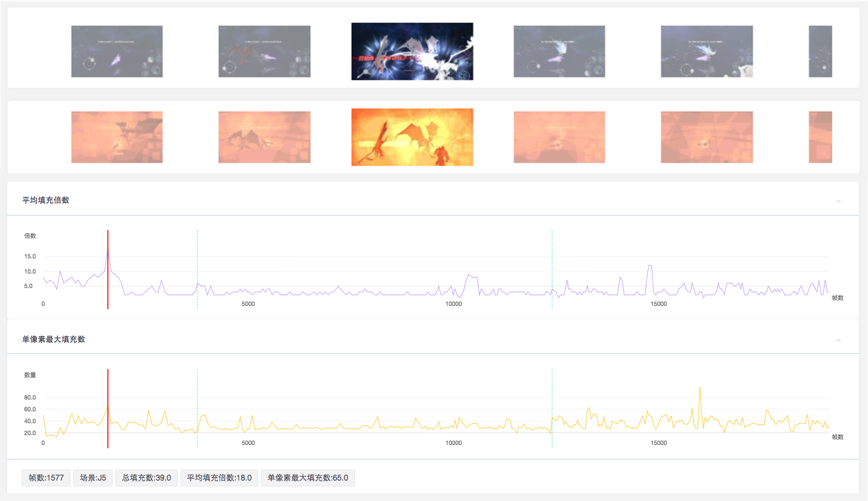Click first dashed scene marker in 平均填充倍数 chart
Viewport: 868px width, 501px height.
pyautogui.click(x=197, y=269)
